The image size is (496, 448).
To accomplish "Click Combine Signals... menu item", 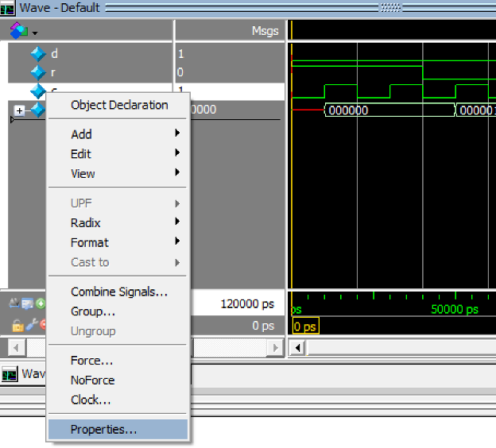I will pos(119,292).
